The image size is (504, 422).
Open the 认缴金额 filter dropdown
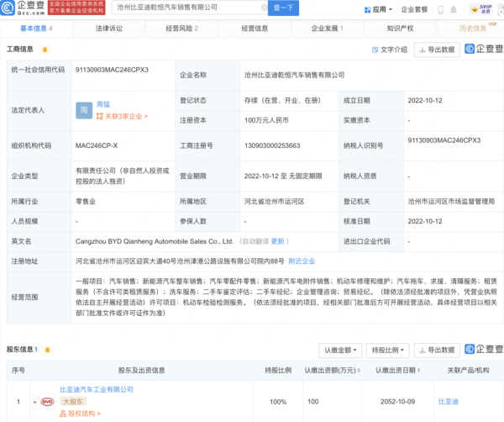click(340, 350)
